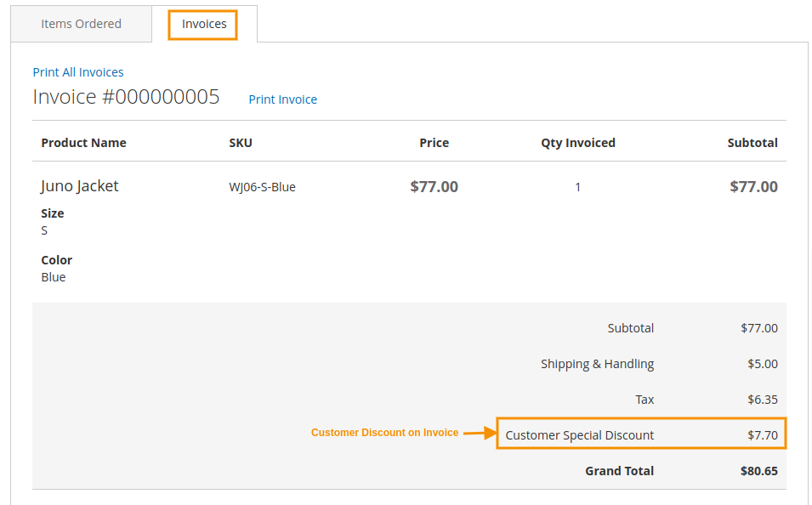Click the Invoice #000000005 heading
Viewport: 812px width, 505px height.
tap(126, 97)
